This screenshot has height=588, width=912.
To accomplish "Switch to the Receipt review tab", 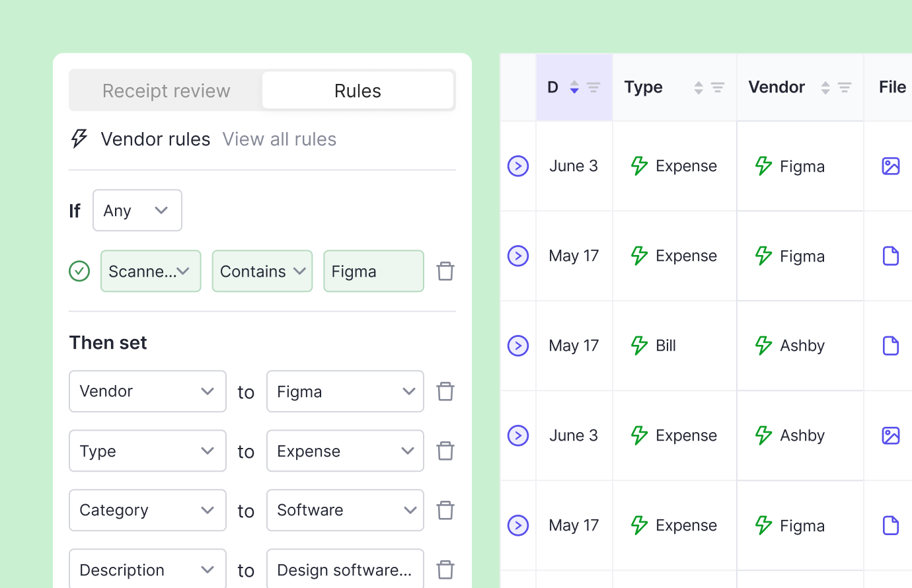I will pyautogui.click(x=166, y=91).
